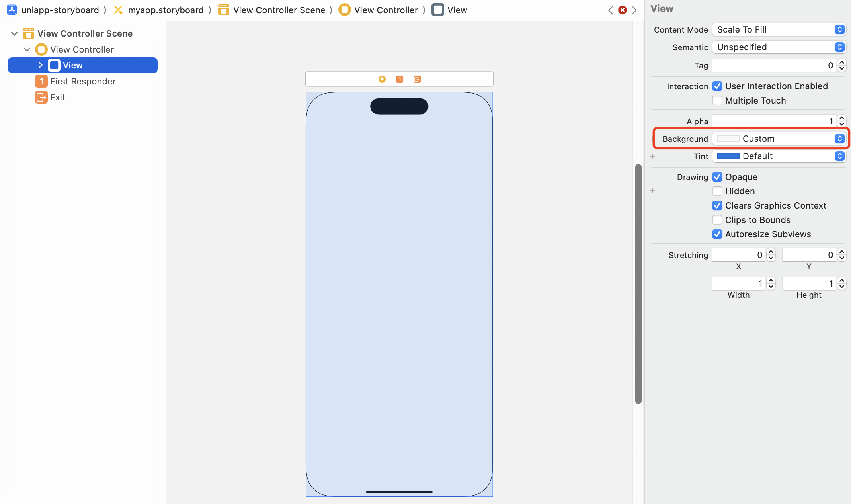Click the First Responder icon in scene dock

click(400, 79)
